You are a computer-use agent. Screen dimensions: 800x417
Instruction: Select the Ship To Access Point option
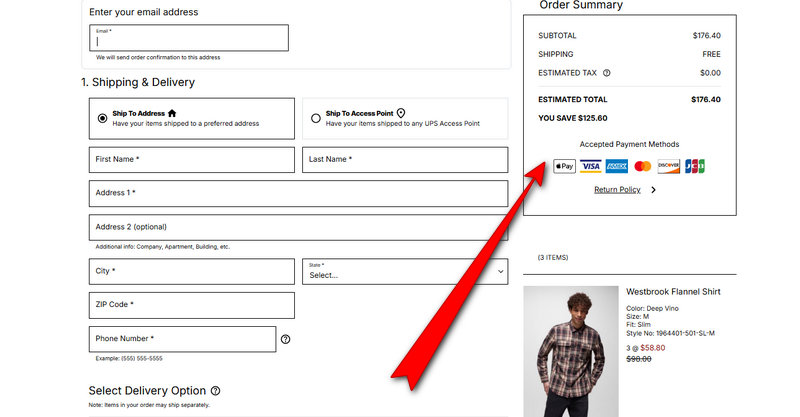coord(316,118)
